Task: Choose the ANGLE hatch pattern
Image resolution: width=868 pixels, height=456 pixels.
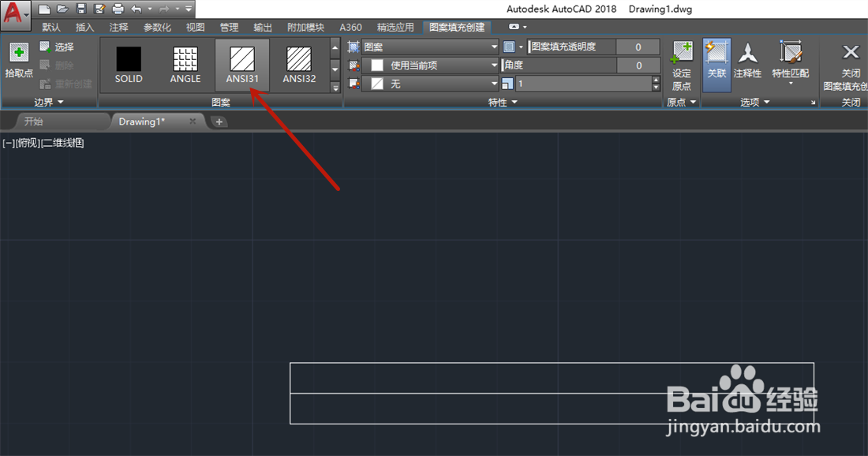Action: click(x=185, y=65)
